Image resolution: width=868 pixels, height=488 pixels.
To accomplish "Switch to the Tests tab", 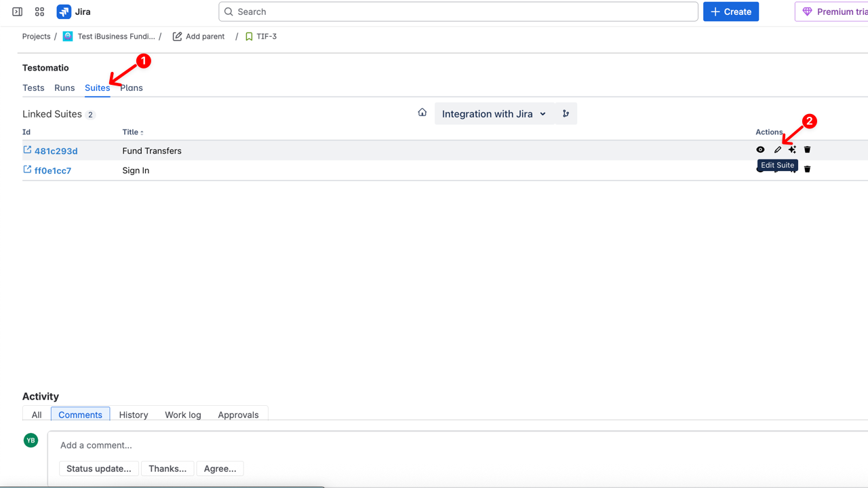I will tap(33, 88).
